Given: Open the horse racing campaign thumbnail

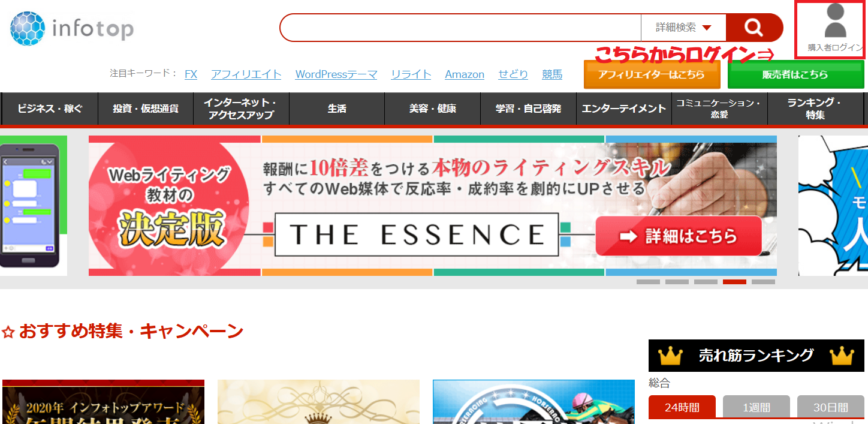Looking at the screenshot, I should 534,402.
